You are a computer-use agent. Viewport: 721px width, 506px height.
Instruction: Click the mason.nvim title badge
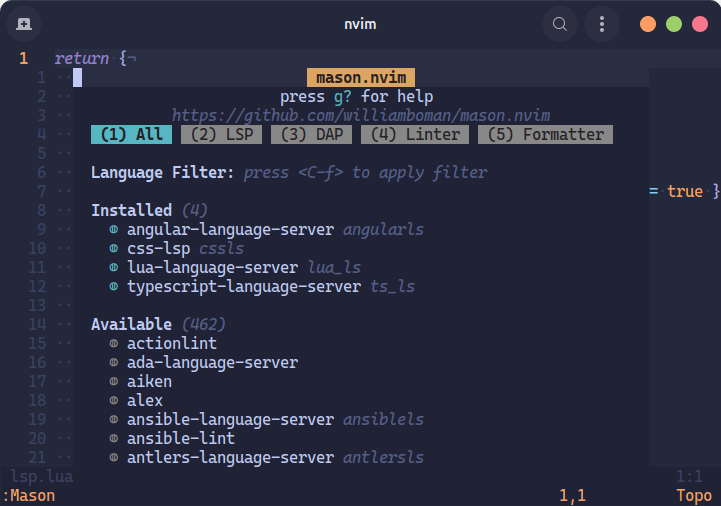(x=361, y=77)
